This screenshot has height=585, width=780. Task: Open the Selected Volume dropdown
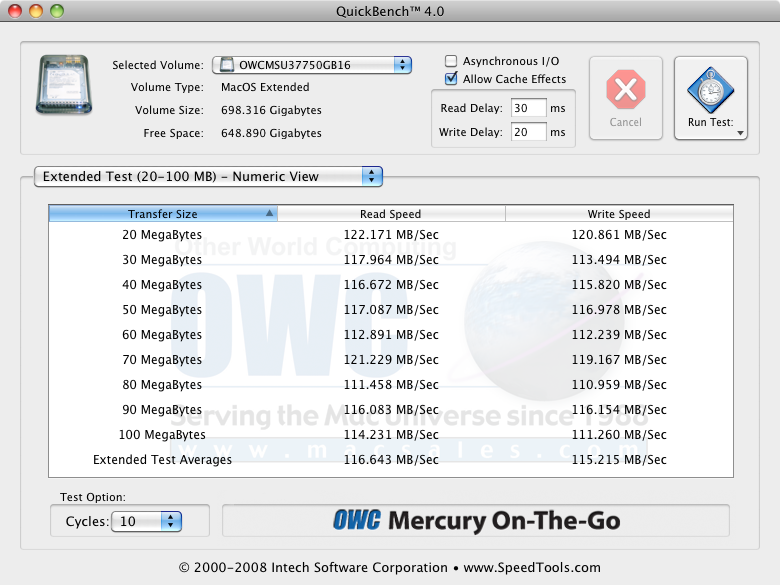coord(311,65)
